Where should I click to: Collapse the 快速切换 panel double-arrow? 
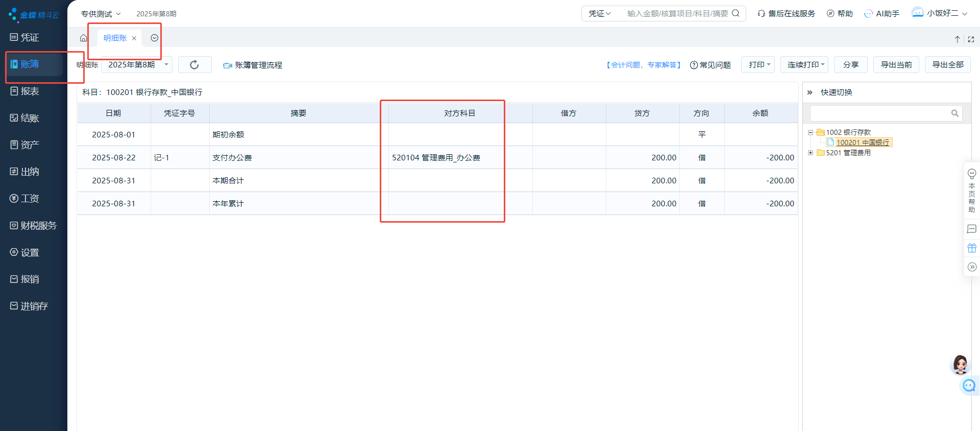[810, 92]
